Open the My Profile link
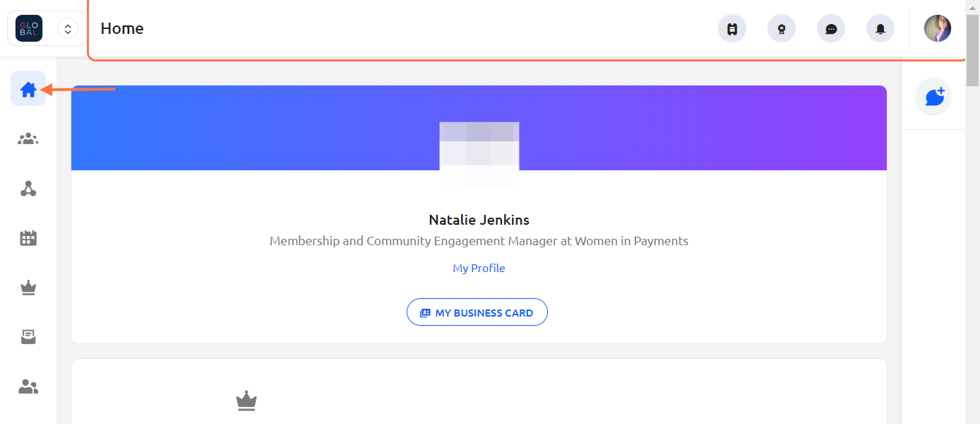 [479, 269]
